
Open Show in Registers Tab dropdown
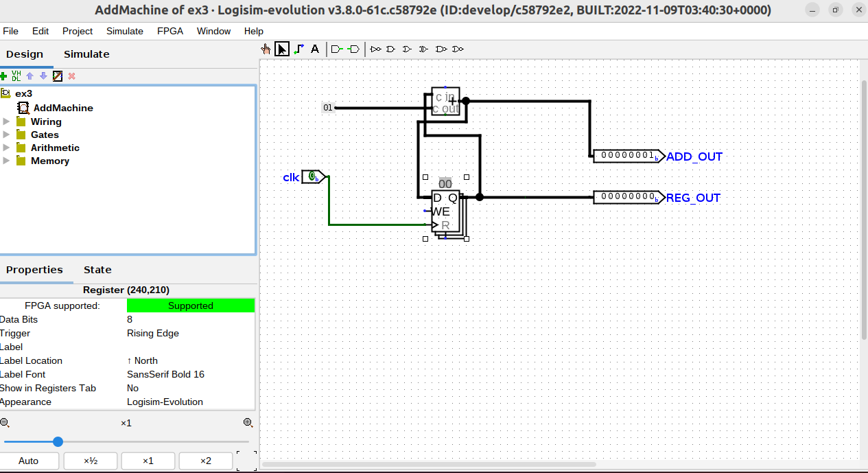point(190,388)
